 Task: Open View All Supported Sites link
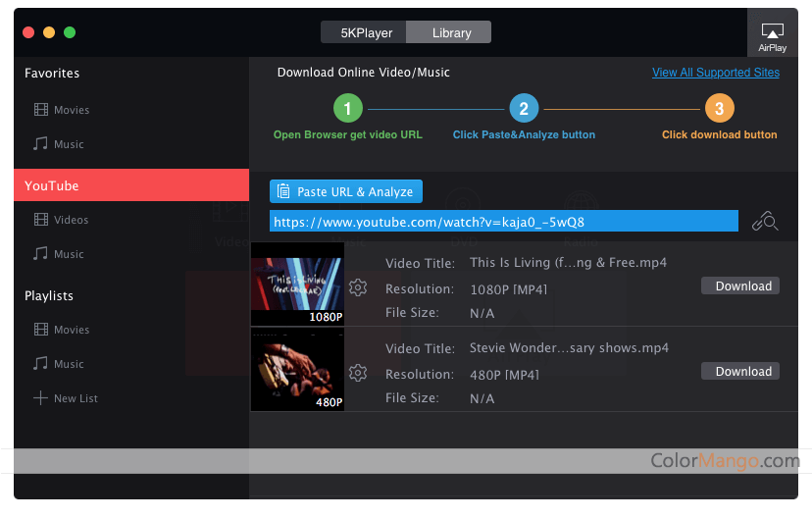[716, 73]
